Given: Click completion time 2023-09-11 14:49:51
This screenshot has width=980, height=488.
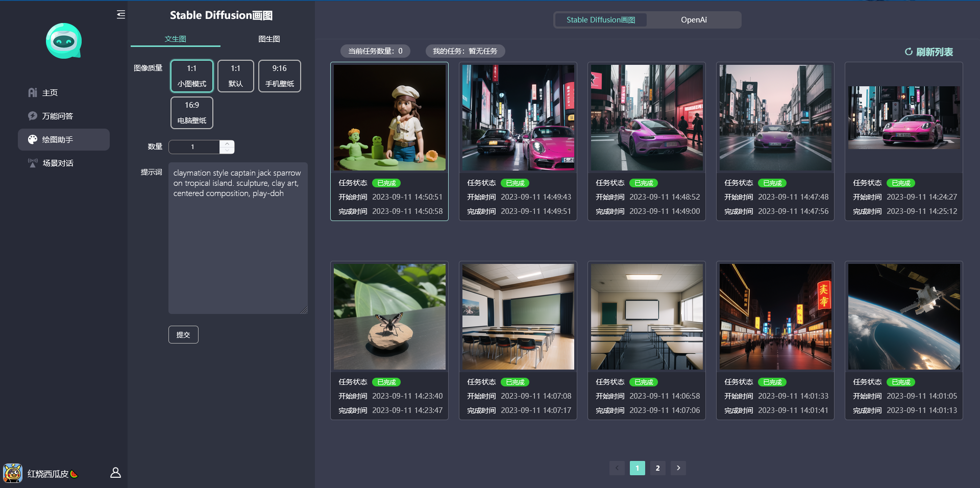Looking at the screenshot, I should click(536, 211).
